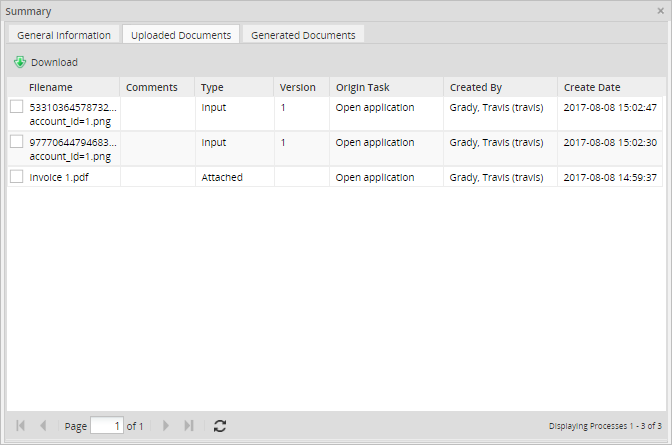Select the Uploaded Documents tab
The height and width of the screenshot is (445, 672).
pyautogui.click(x=181, y=35)
